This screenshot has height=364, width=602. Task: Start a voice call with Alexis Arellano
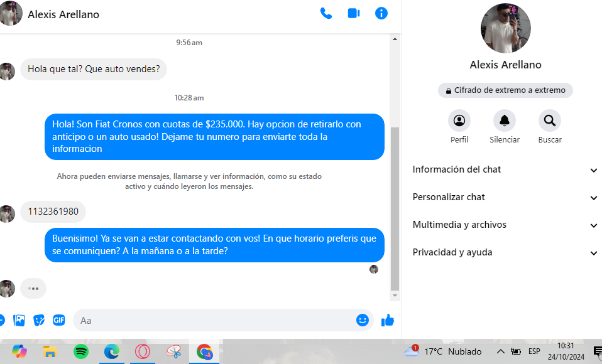(x=326, y=14)
